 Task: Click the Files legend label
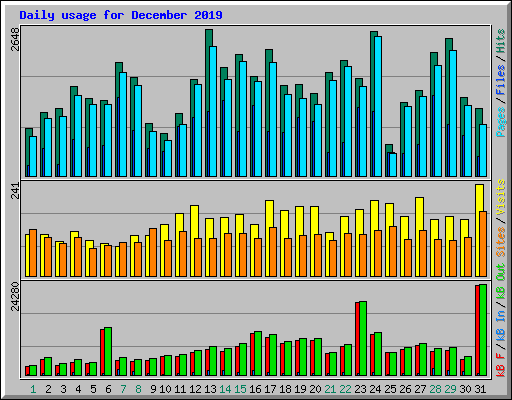(x=501, y=80)
